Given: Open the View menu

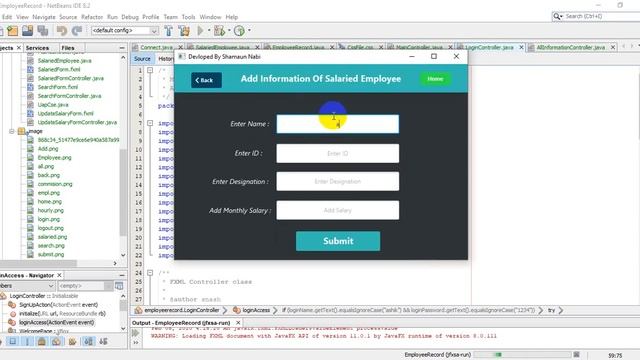Looking at the screenshot, I should 22,17.
